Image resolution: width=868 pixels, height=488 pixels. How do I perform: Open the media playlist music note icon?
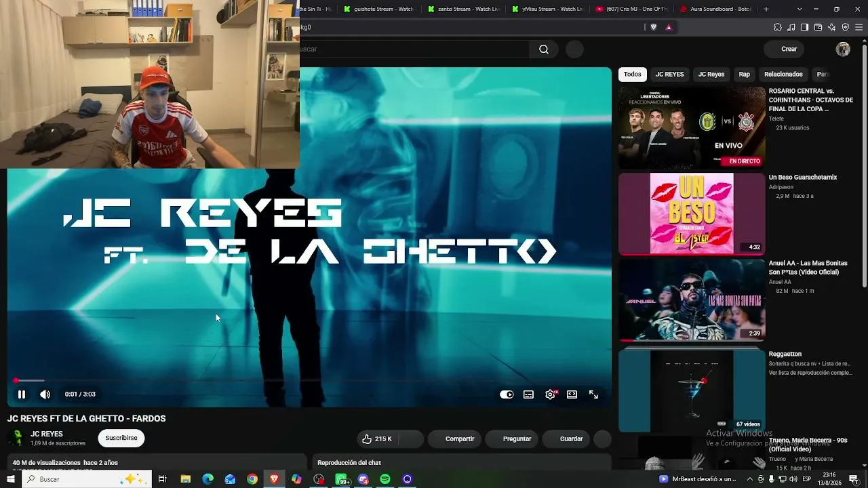[x=791, y=27]
